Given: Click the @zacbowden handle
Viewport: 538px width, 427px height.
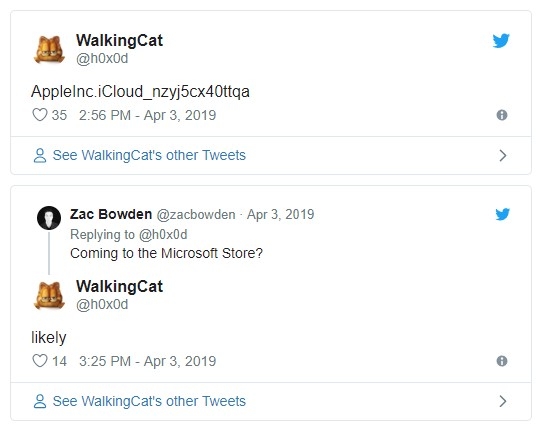Looking at the screenshot, I should pos(196,215).
